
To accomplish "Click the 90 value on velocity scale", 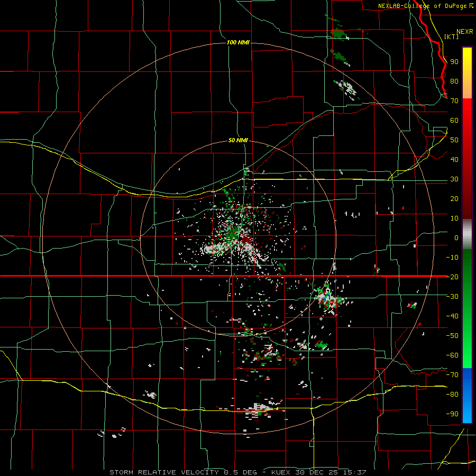I will point(454,62).
